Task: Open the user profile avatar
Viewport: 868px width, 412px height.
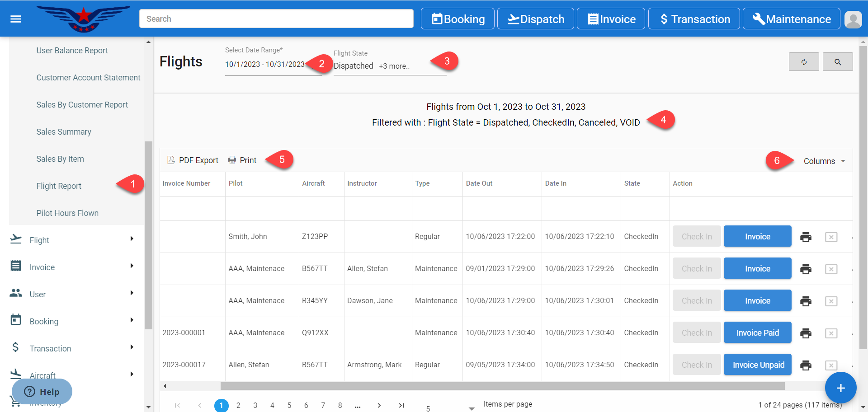Action: click(853, 19)
